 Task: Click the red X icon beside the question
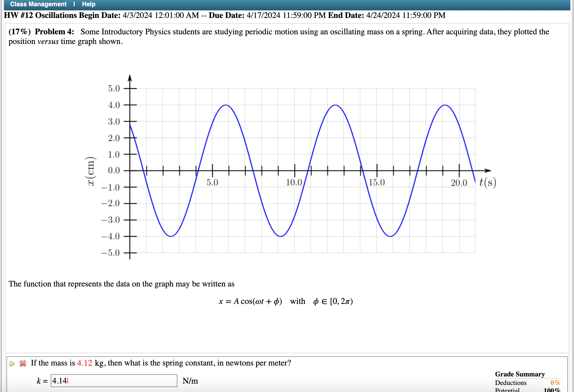coord(23,363)
